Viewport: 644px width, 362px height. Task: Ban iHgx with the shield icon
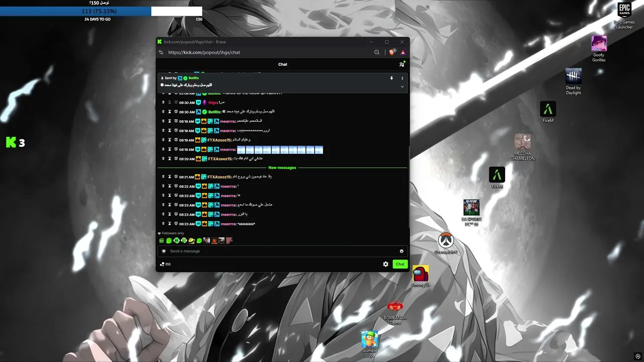tap(176, 103)
